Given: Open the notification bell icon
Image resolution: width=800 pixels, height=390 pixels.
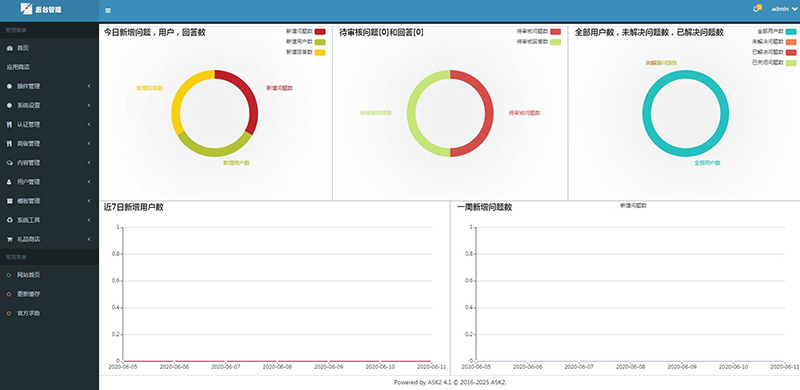Looking at the screenshot, I should pyautogui.click(x=757, y=9).
